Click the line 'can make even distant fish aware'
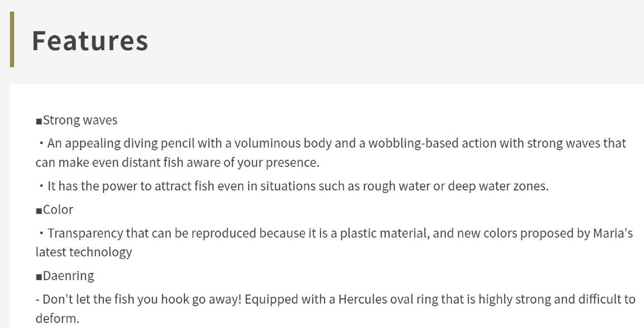The width and height of the screenshot is (644, 328). [x=177, y=163]
